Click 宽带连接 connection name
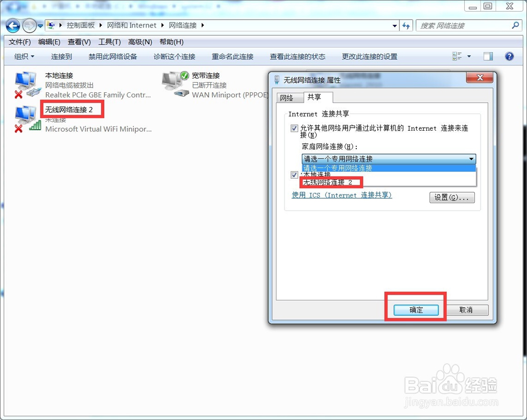The image size is (527, 420). (x=206, y=75)
